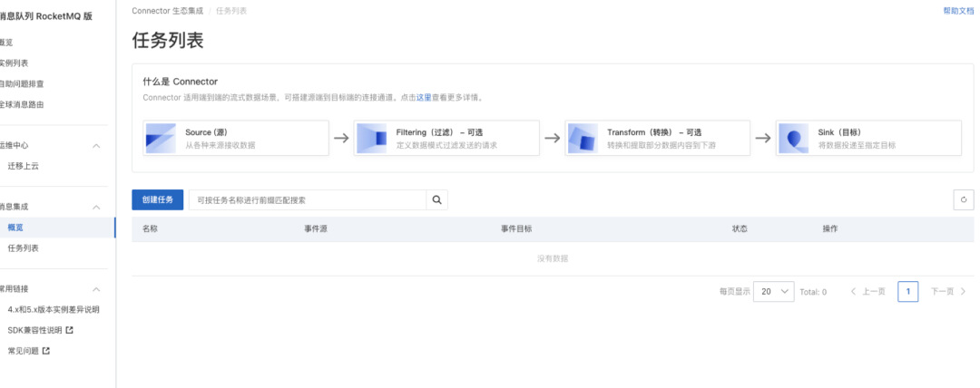Focus the task name search field
The height and width of the screenshot is (388, 980).
(x=308, y=200)
